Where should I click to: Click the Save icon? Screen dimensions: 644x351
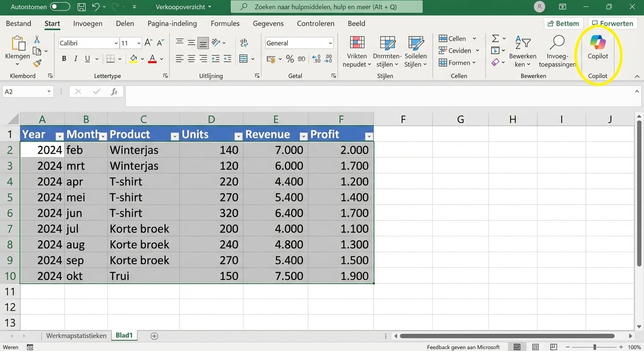coord(81,7)
